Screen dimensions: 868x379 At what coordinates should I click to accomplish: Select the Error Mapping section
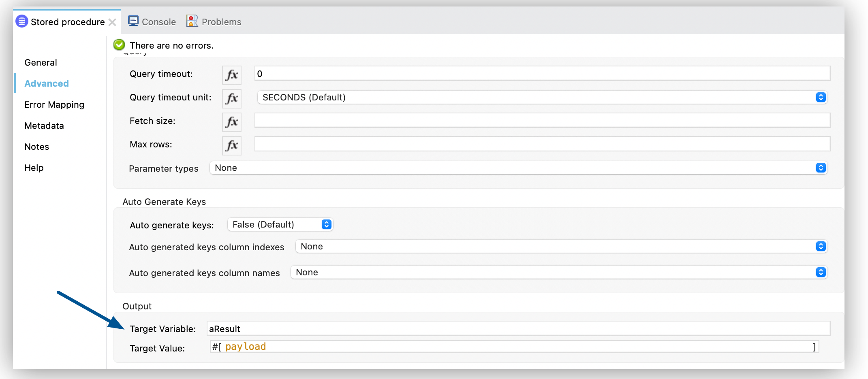click(x=54, y=104)
